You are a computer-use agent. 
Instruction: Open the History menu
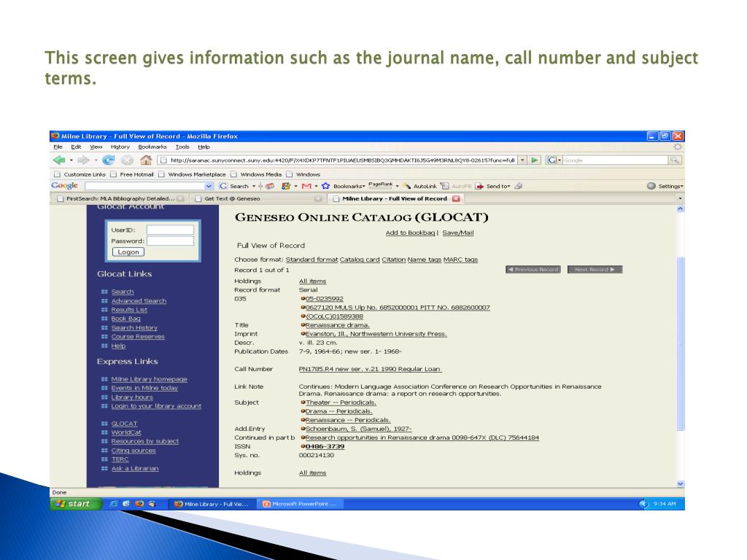[x=120, y=147]
